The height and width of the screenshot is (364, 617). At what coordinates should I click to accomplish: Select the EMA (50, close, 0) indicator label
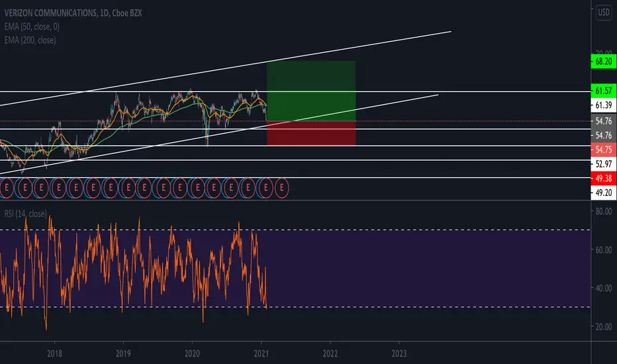click(32, 26)
